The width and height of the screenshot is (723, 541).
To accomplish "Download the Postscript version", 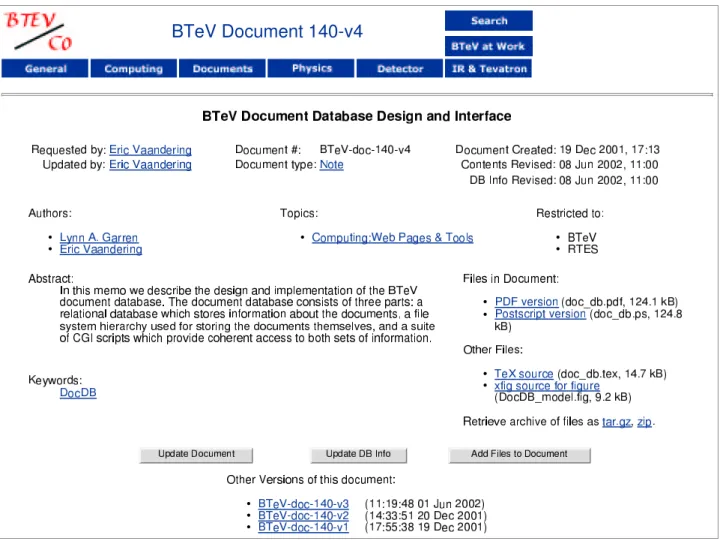I will click(540, 314).
